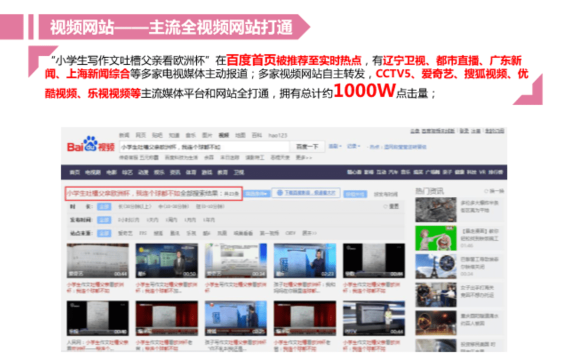
Task: Open the Eiffel Tower thumbnail in 热门资讯
Action: [x=436, y=266]
